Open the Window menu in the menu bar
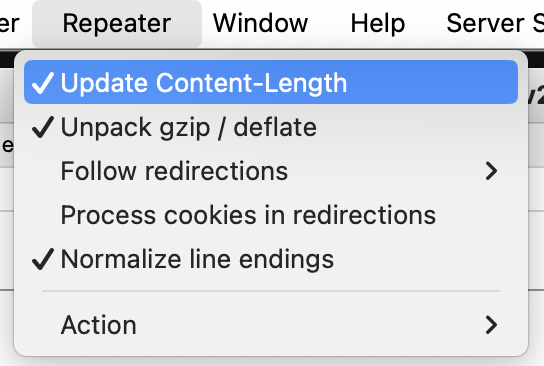The width and height of the screenshot is (544, 366). tap(260, 24)
